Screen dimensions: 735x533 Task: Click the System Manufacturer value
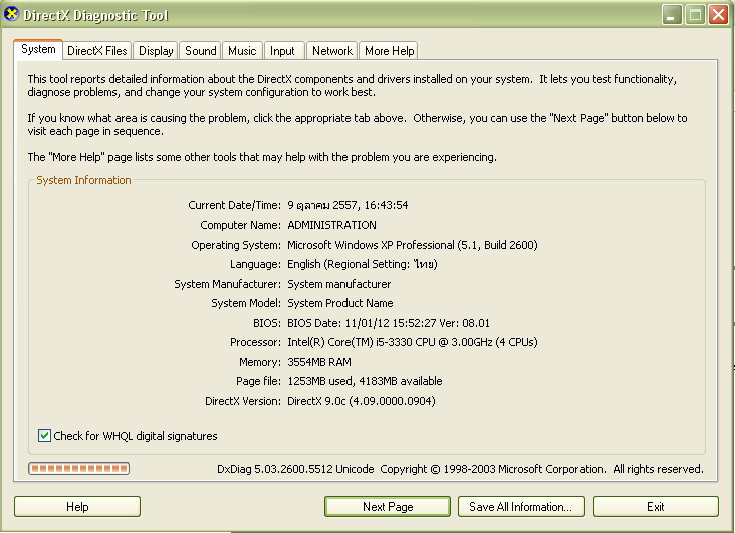tap(339, 284)
